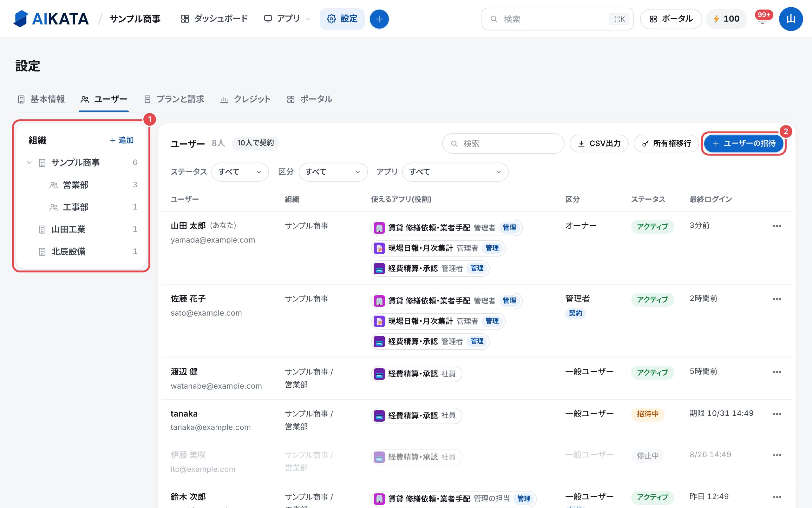Click the CSV出力 button
812x508 pixels.
(599, 144)
